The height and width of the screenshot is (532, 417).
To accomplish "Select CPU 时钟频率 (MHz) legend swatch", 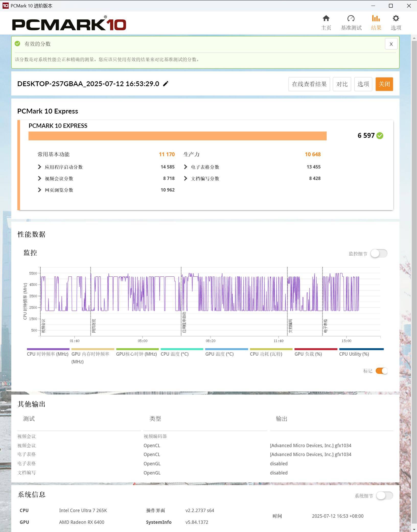I will (48, 349).
